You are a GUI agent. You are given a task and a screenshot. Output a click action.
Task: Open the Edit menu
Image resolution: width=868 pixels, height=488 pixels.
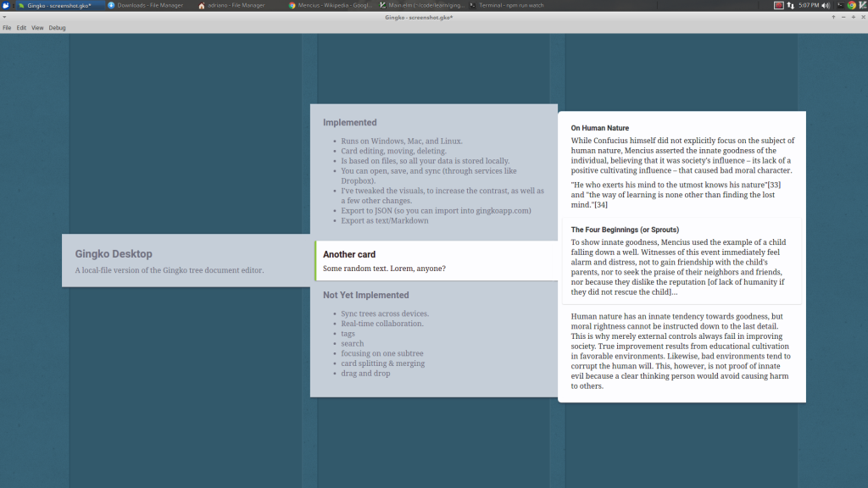click(x=21, y=28)
